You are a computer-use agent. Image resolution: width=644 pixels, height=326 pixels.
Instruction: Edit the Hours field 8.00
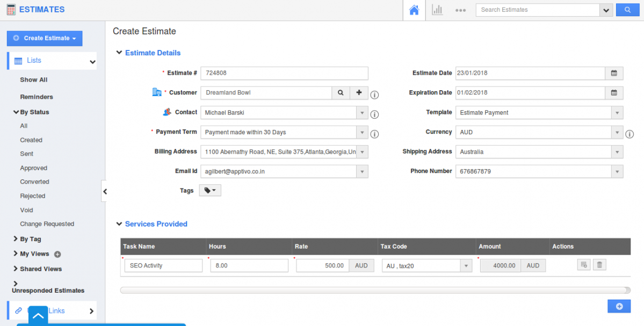[x=249, y=266]
